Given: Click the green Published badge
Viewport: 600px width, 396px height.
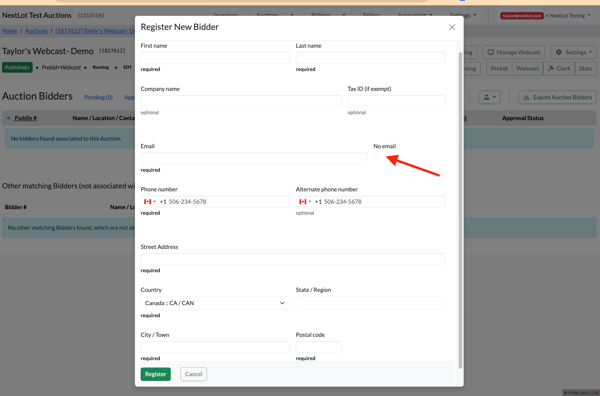Looking at the screenshot, I should [x=17, y=67].
